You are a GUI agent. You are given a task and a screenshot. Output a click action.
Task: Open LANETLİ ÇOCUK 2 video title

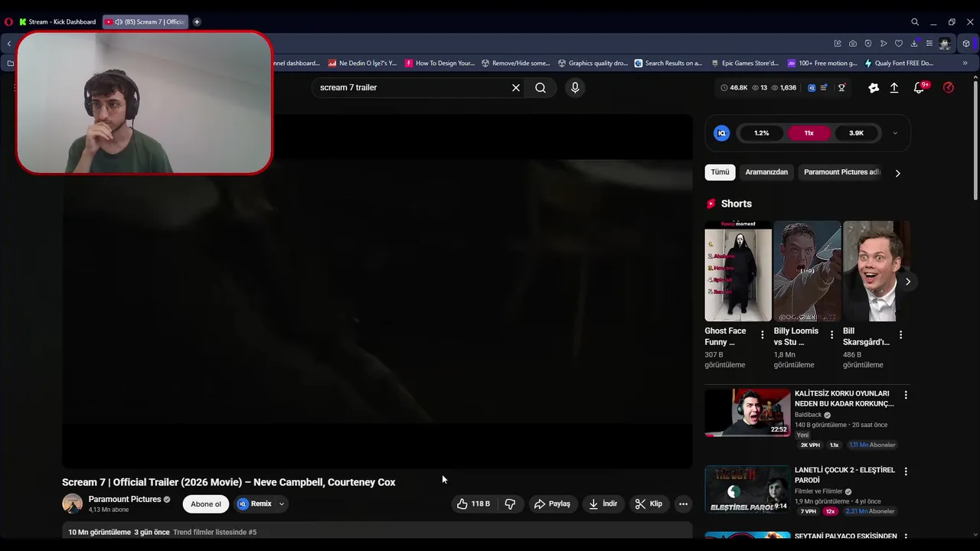click(x=844, y=475)
